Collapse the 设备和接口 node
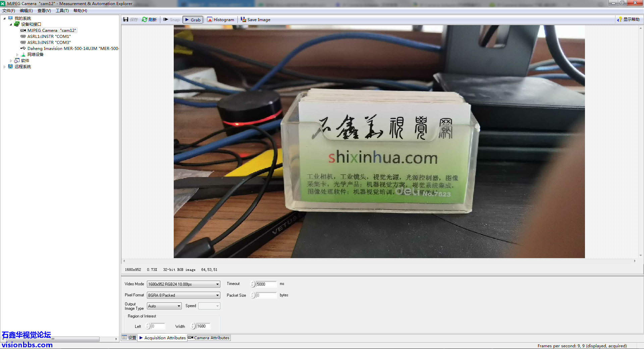The width and height of the screenshot is (644, 349). click(x=11, y=24)
